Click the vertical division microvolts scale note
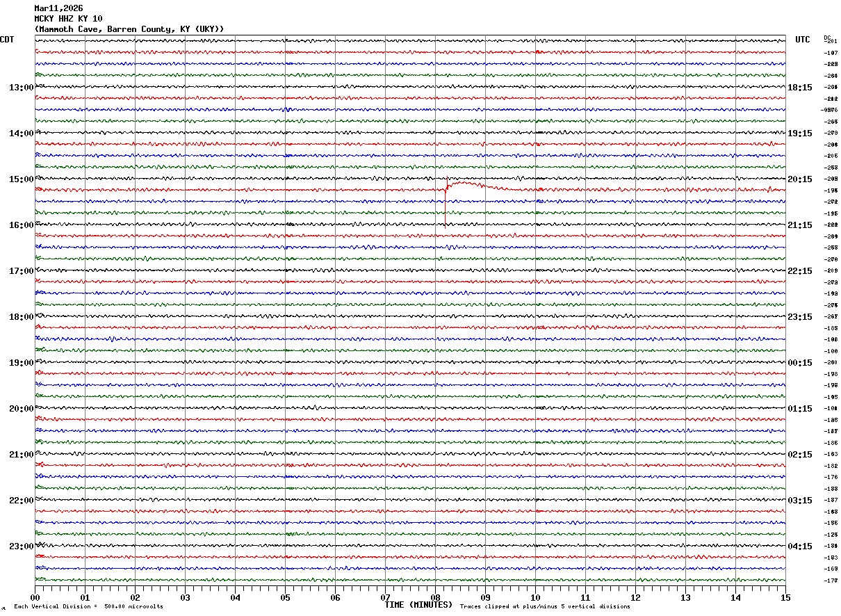The height and width of the screenshot is (616, 841). [x=88, y=607]
